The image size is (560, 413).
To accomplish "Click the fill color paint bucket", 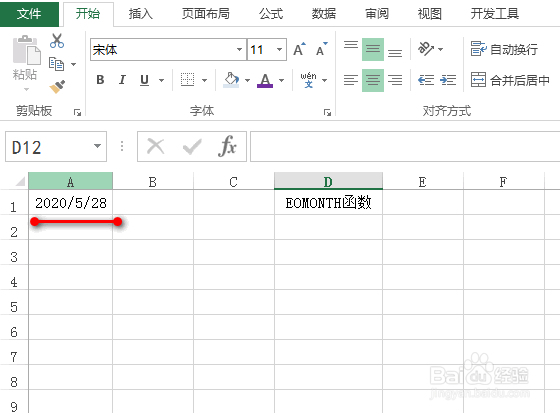I will point(231,80).
